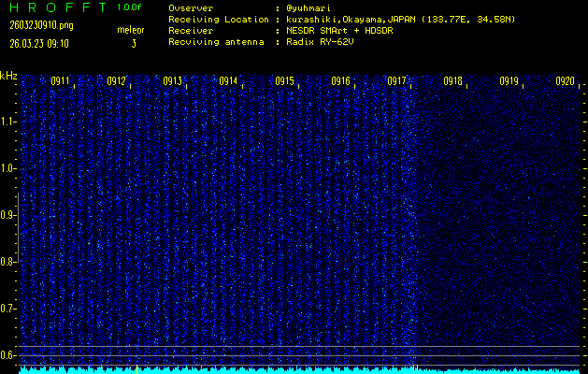
Task: Select the kurashiki,Okayama,JAPAN location text
Action: (x=351, y=19)
